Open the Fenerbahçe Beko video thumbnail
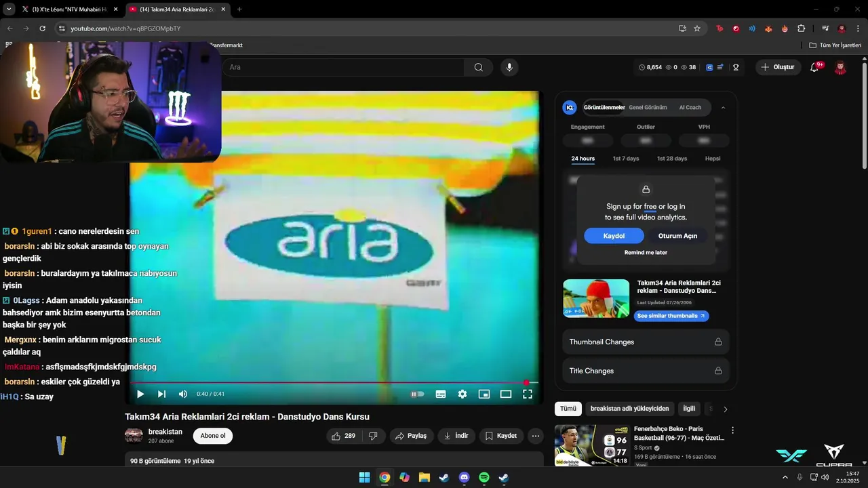Image resolution: width=868 pixels, height=488 pixels. 592,445
